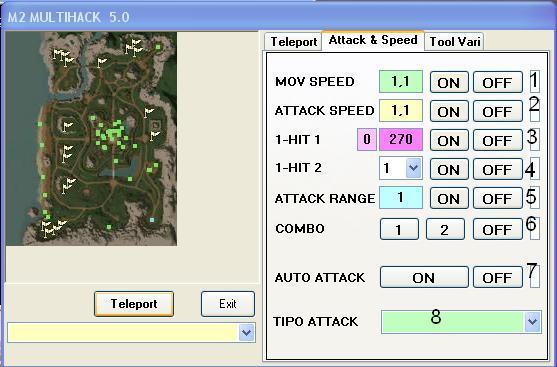Enable 1-HIT 1 with ON button
This screenshot has width=557, height=367.
(x=449, y=140)
